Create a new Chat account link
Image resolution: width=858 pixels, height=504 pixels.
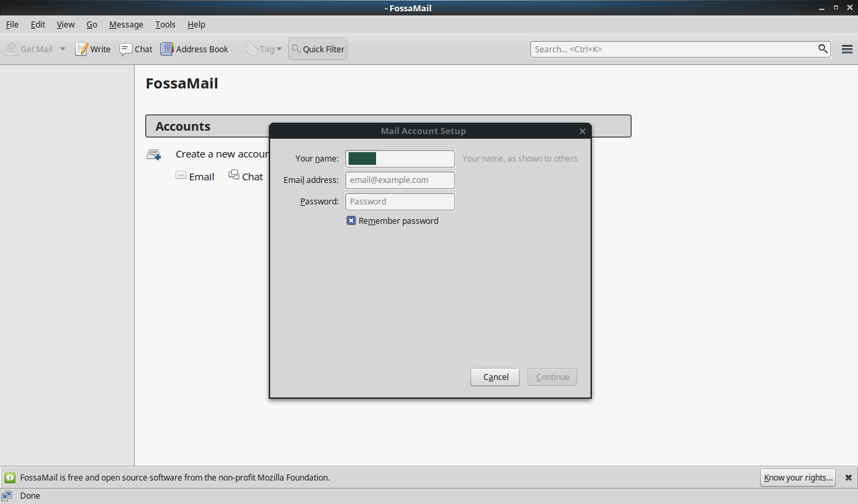[252, 177]
